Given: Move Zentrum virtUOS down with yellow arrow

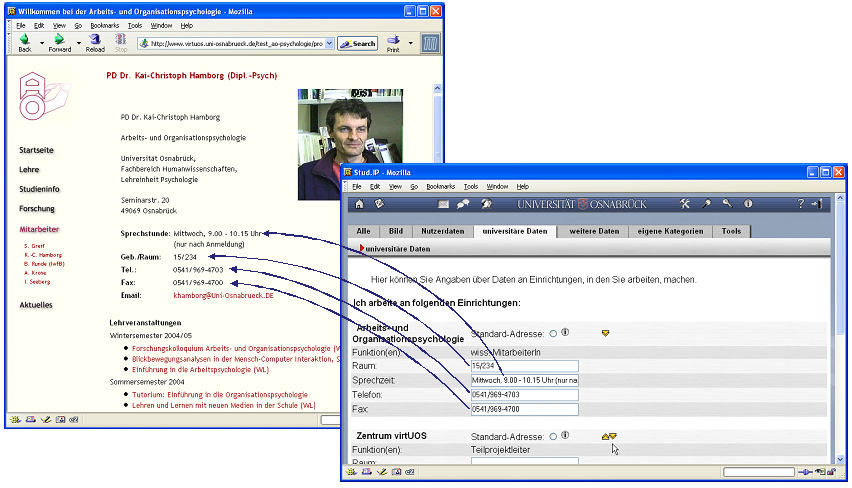Looking at the screenshot, I should [613, 436].
